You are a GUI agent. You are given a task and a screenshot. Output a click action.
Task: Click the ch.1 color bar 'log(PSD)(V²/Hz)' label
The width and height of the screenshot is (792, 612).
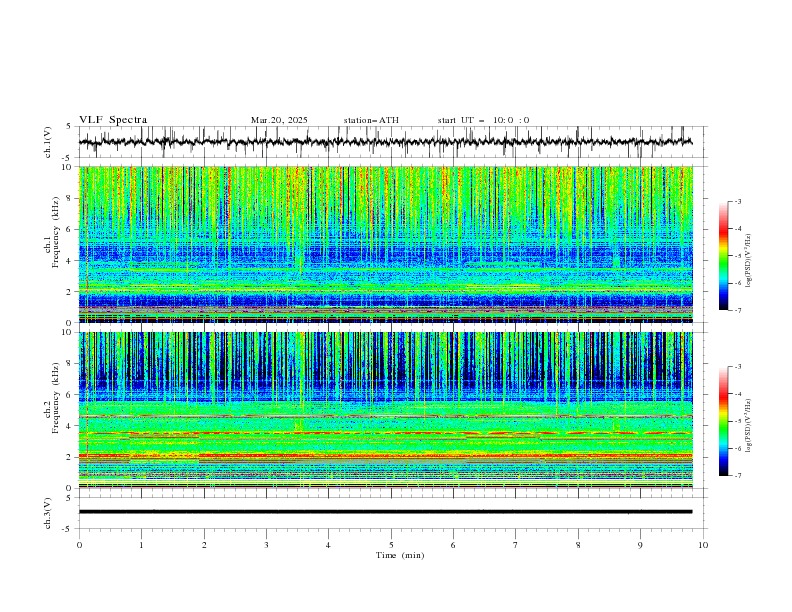click(749, 261)
